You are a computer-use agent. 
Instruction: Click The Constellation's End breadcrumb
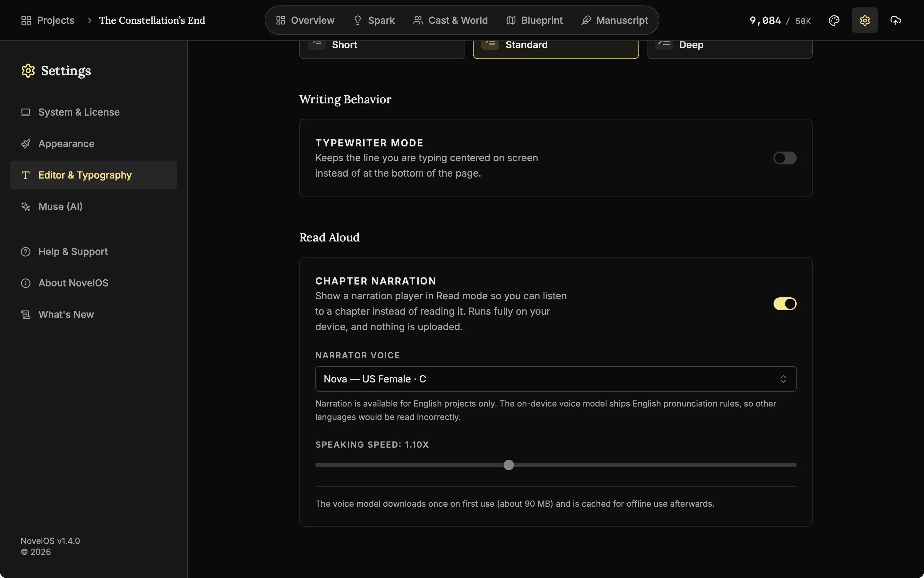[x=152, y=20]
